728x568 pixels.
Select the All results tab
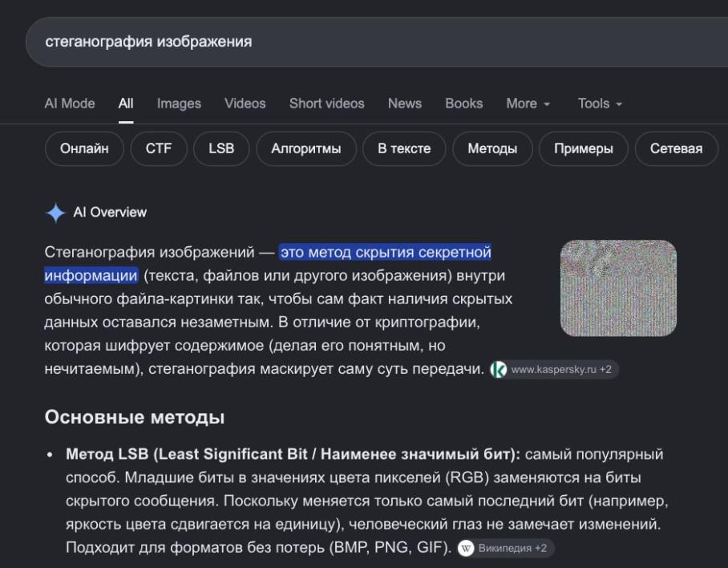[126, 103]
